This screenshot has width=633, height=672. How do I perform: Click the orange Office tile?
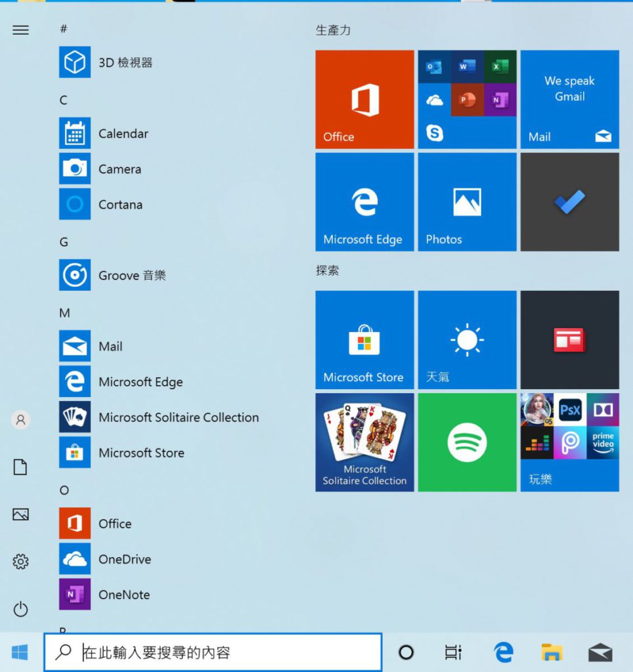pyautogui.click(x=364, y=100)
